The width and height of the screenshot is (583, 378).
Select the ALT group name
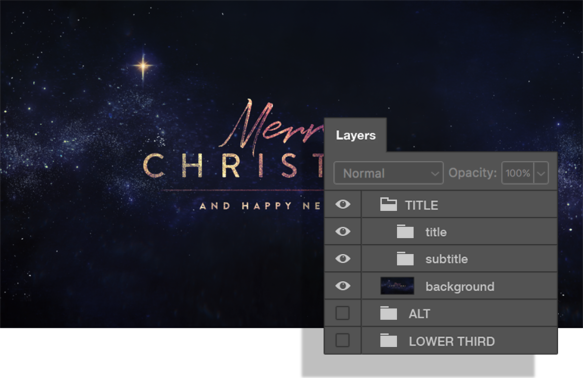point(419,314)
